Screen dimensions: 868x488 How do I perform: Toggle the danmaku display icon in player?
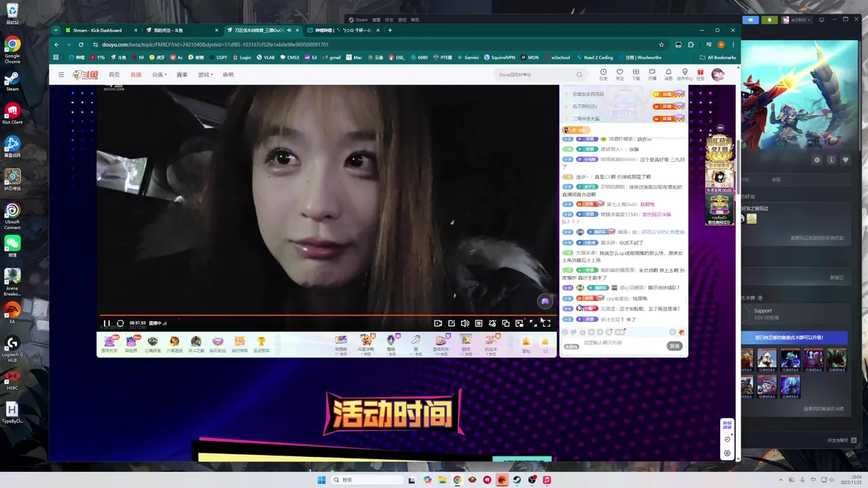pos(479,323)
